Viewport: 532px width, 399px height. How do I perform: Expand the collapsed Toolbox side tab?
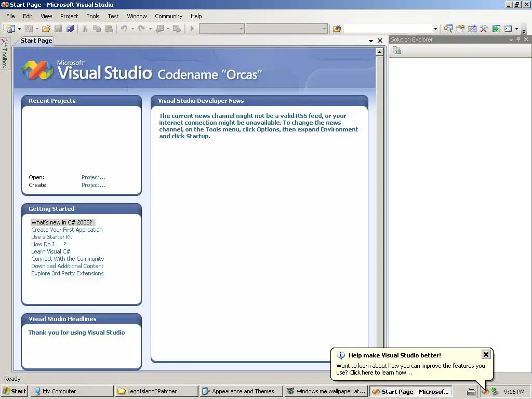point(5,53)
